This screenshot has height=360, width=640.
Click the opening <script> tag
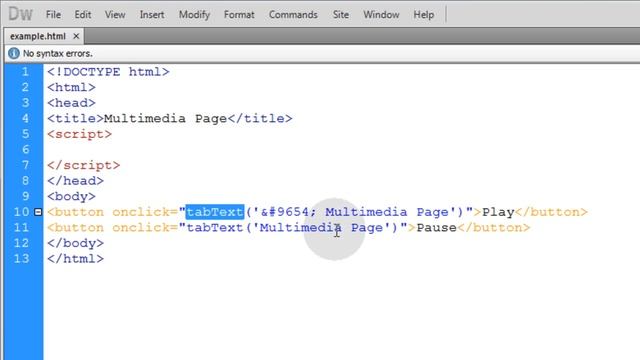(x=80, y=134)
